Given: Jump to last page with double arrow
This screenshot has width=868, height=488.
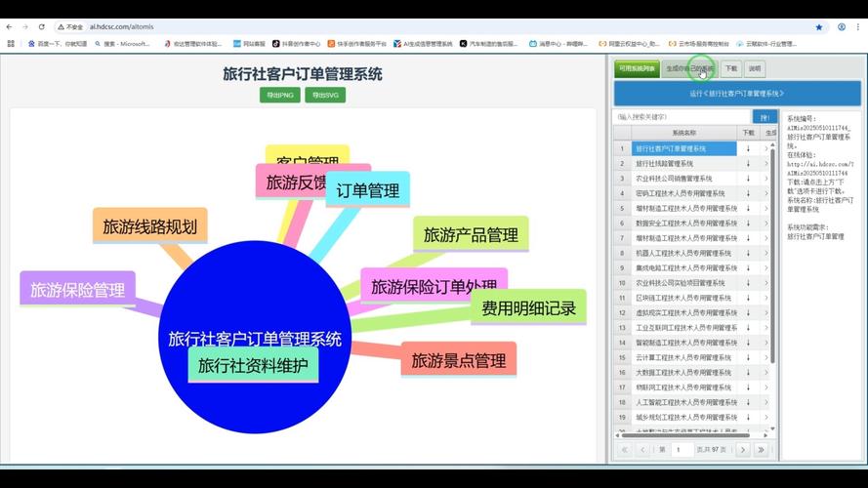Looking at the screenshot, I should point(762,450).
